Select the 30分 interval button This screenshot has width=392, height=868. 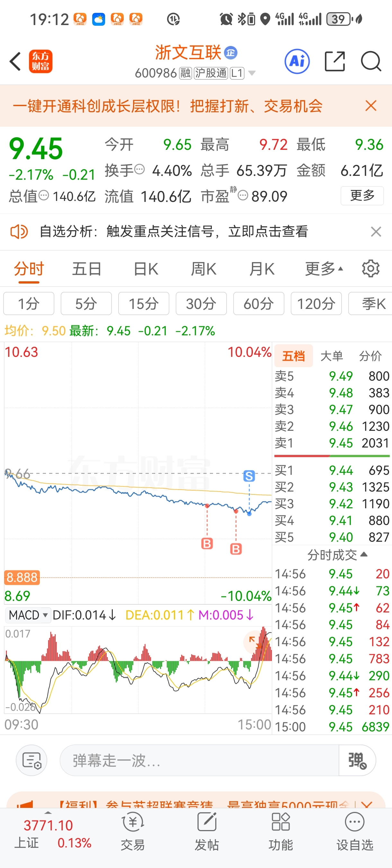201,303
